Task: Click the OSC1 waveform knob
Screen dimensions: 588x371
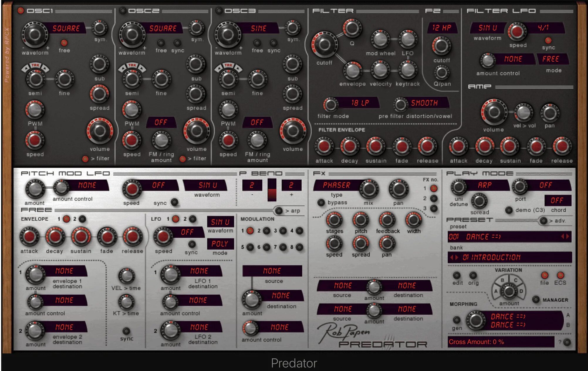Action: [34, 35]
